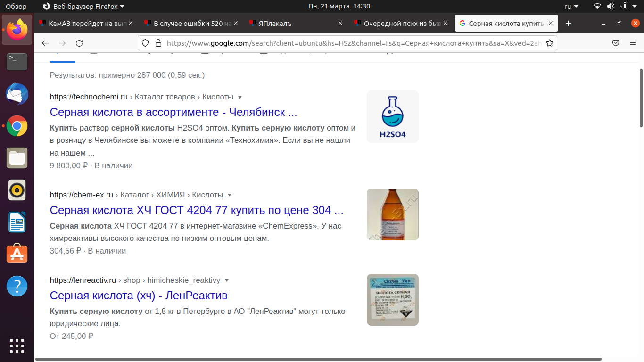The image size is (644, 362).
Task: Click the brown acid bottle thumbnail
Action: tap(393, 214)
